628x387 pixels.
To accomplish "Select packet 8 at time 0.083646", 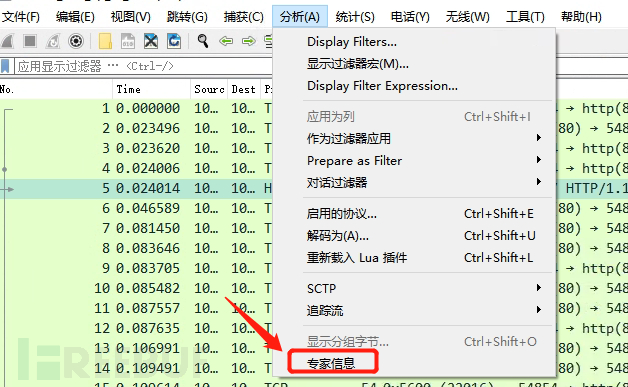I will (x=136, y=249).
